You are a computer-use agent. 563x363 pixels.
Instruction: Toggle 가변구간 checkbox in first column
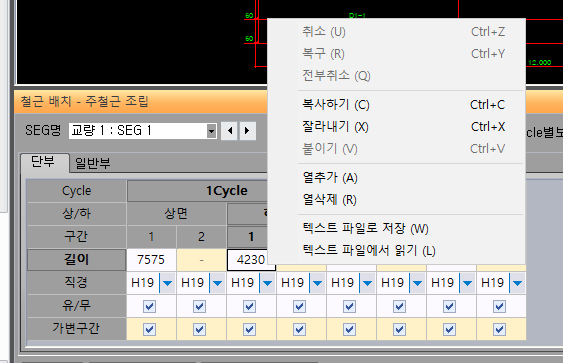[x=149, y=329]
